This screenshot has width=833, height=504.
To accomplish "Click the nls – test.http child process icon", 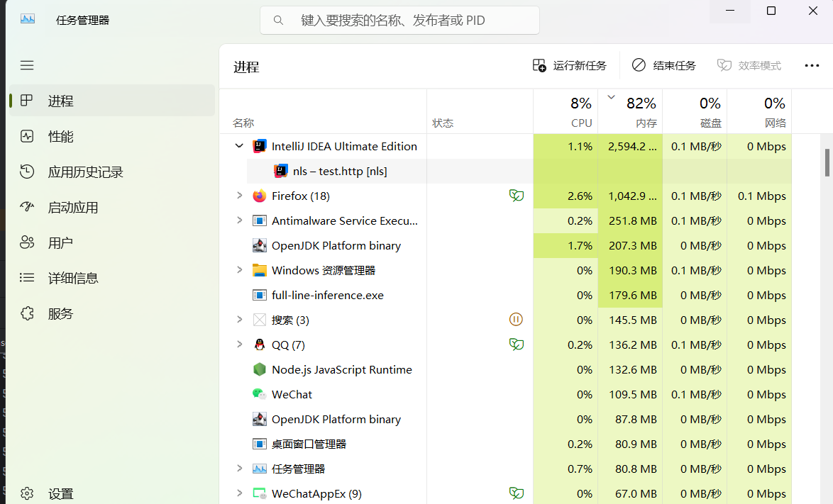I will coord(280,171).
